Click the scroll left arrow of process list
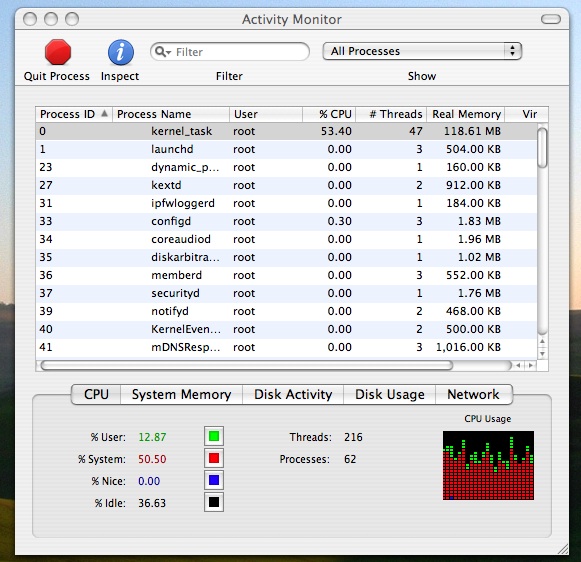The width and height of the screenshot is (581, 562). coord(518,366)
